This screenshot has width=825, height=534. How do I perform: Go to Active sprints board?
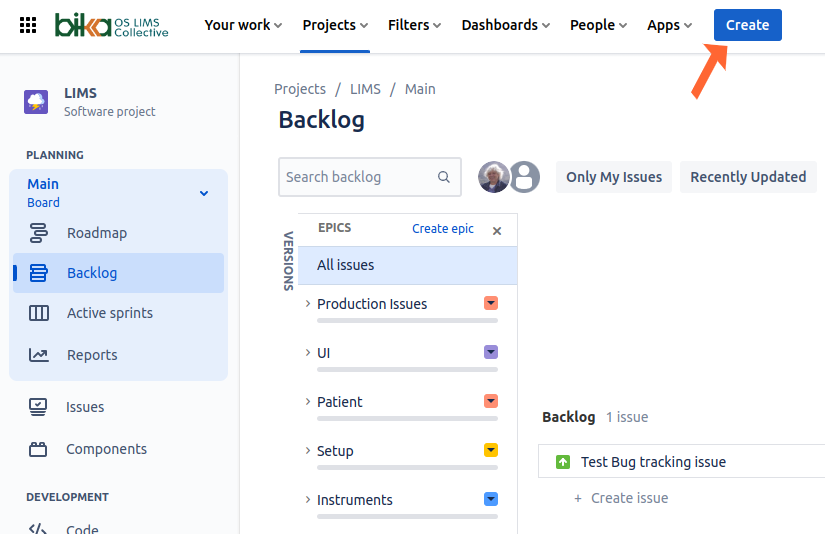tap(109, 313)
